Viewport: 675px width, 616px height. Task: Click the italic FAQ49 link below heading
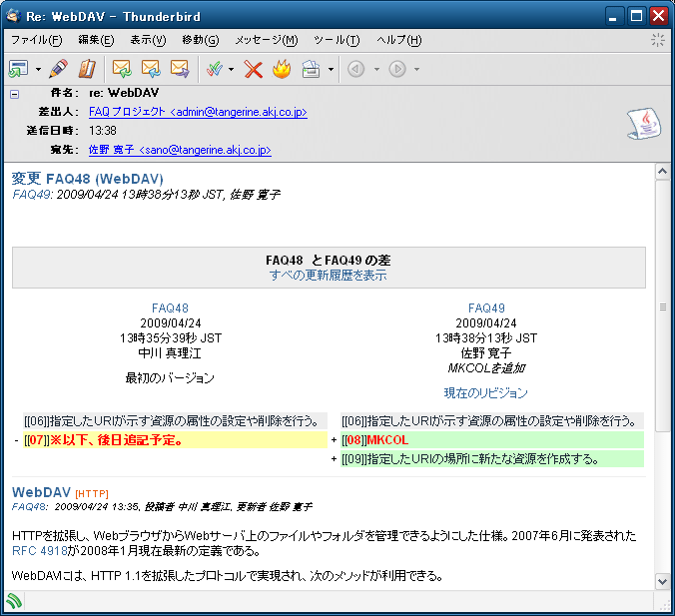pos(31,195)
